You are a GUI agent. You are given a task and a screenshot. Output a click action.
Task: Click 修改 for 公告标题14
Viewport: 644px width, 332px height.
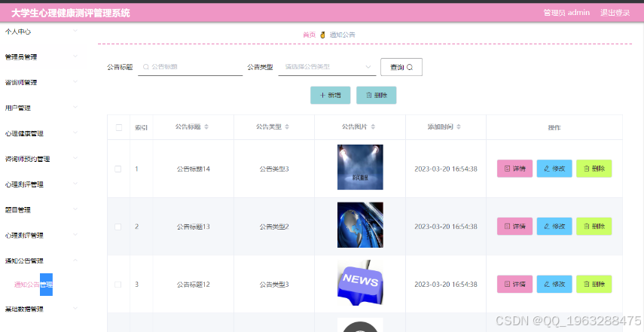[x=554, y=169]
